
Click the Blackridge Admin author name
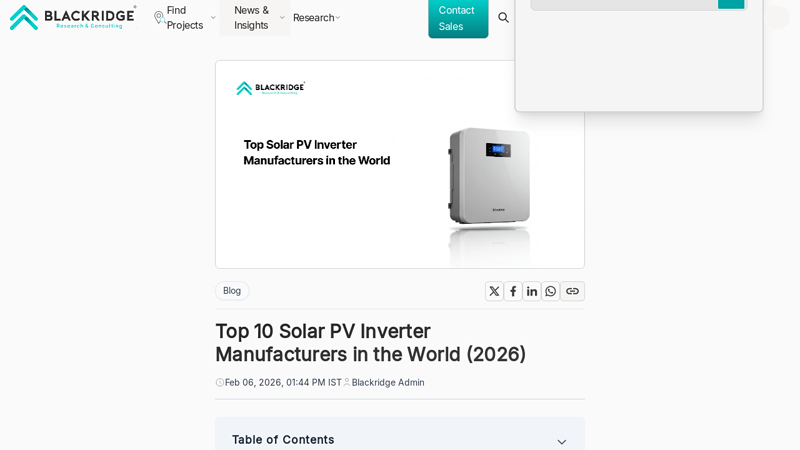pyautogui.click(x=388, y=383)
